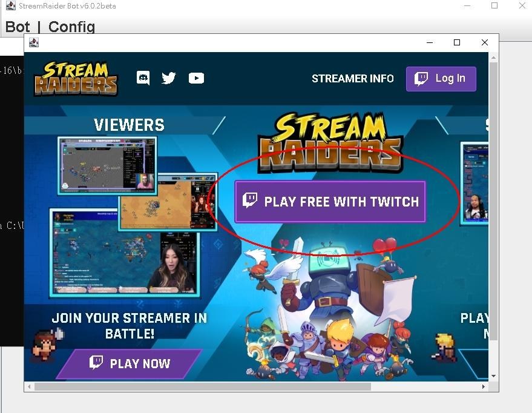The height and width of the screenshot is (413, 532).
Task: Click the horizontal scrollbar right arrow
Action: click(x=484, y=386)
